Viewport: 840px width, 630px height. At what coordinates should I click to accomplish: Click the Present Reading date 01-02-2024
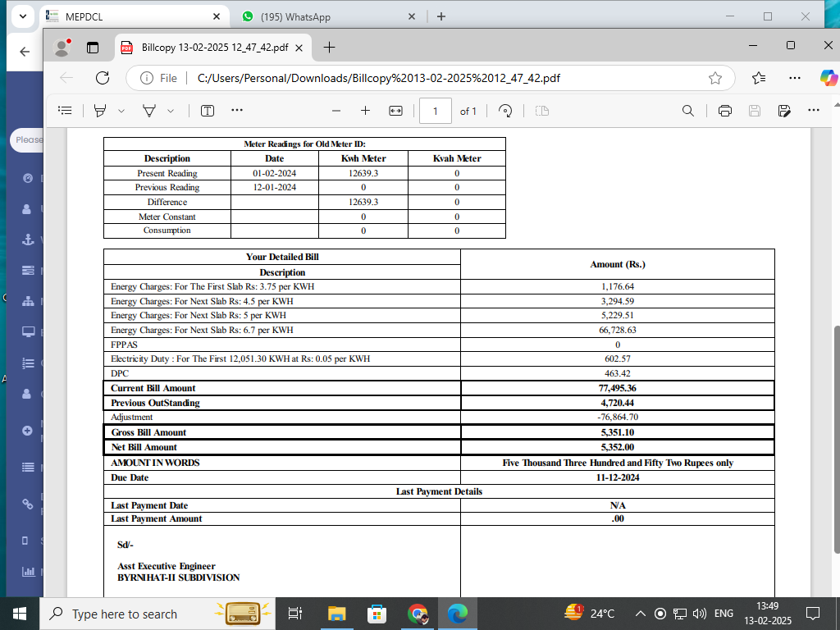tap(274, 174)
